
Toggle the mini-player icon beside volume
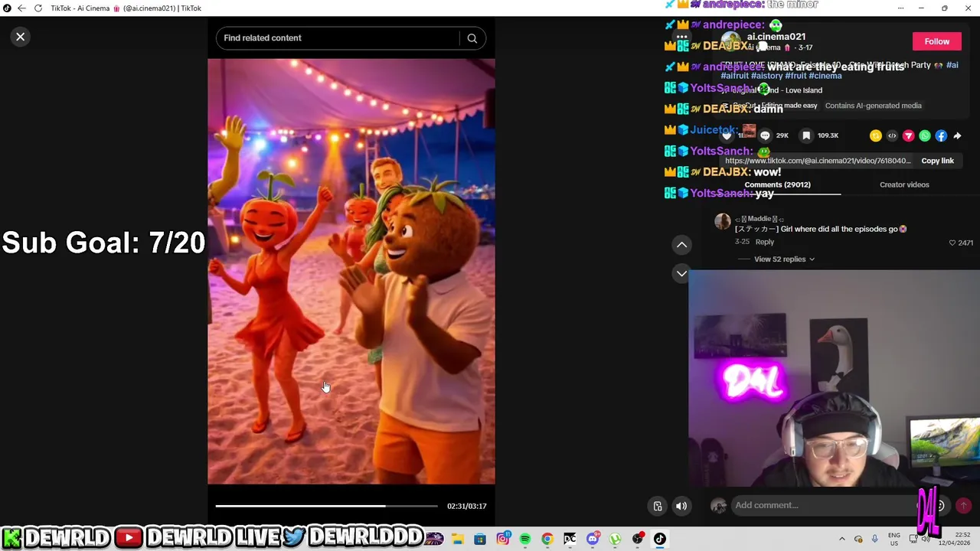coord(658,506)
